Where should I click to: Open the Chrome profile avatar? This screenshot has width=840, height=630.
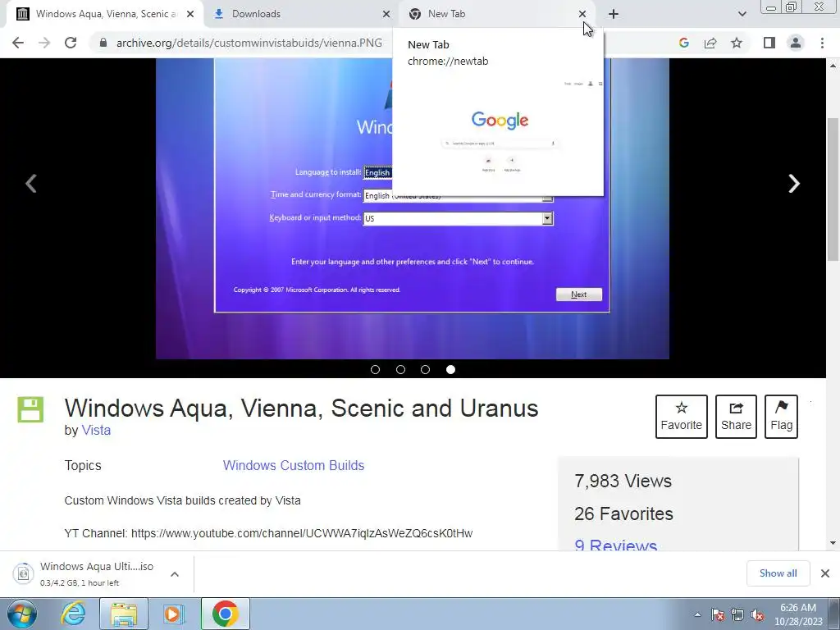(x=796, y=43)
